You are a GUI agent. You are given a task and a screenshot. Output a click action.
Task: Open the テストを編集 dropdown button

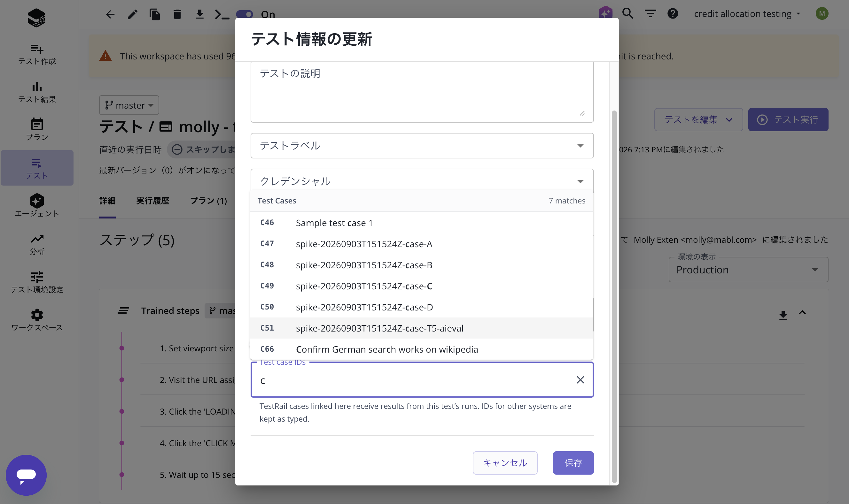[698, 119]
